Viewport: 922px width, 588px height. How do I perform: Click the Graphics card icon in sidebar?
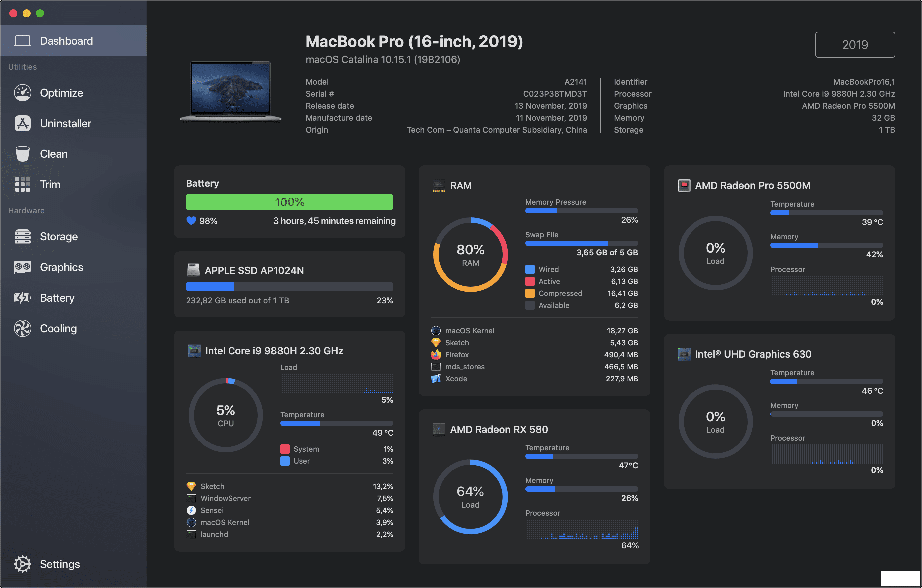click(x=23, y=267)
